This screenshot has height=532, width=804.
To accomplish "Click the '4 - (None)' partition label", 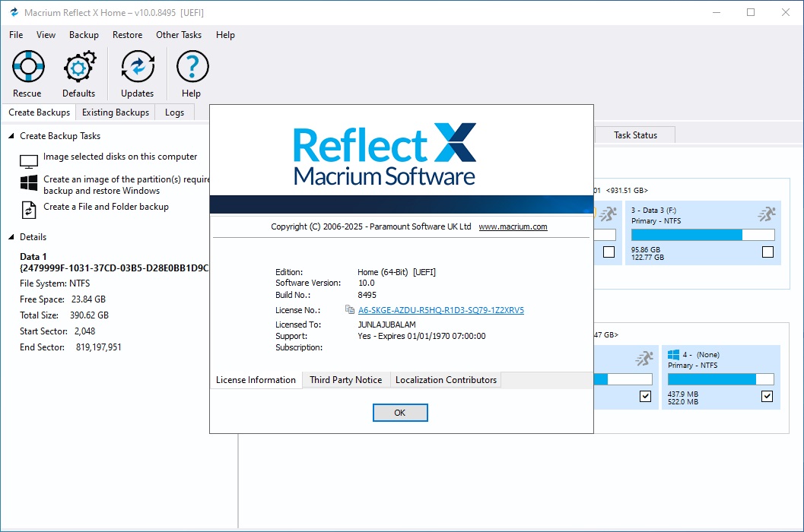I will pyautogui.click(x=701, y=355).
